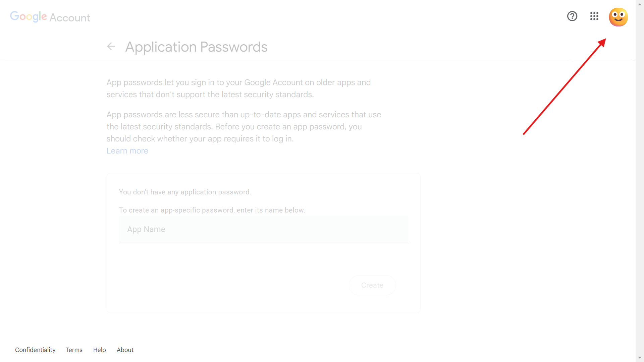Open the Confidentiality page from the footer
This screenshot has width=644, height=362.
pos(35,350)
